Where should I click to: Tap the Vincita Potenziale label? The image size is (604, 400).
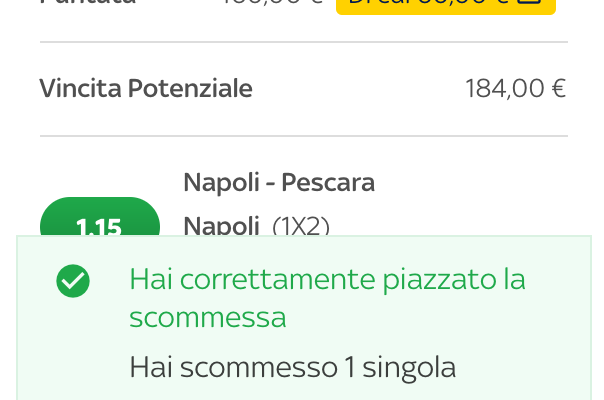[x=146, y=88]
